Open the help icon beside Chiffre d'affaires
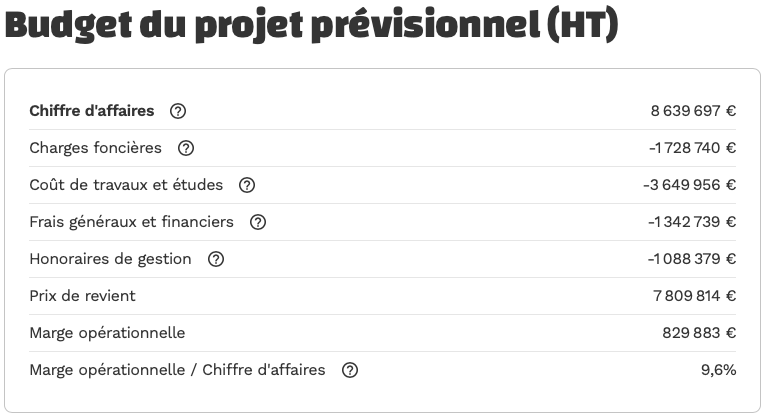 178,111
